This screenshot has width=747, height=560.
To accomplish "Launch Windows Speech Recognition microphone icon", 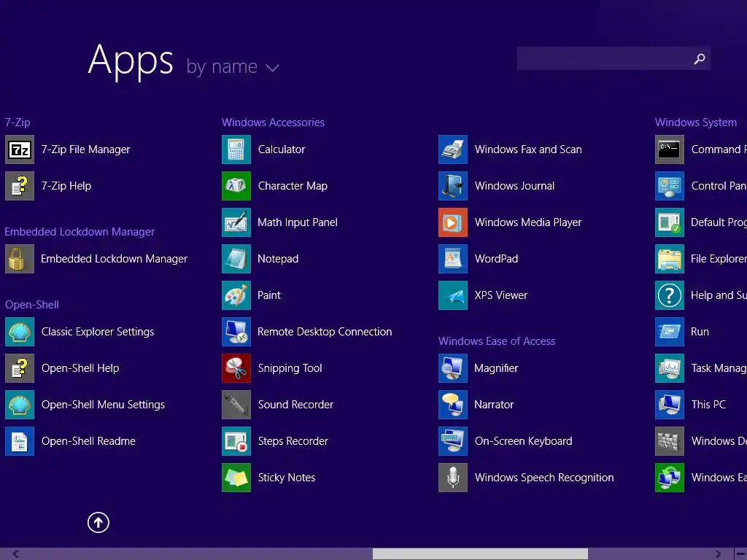I will [x=453, y=478].
